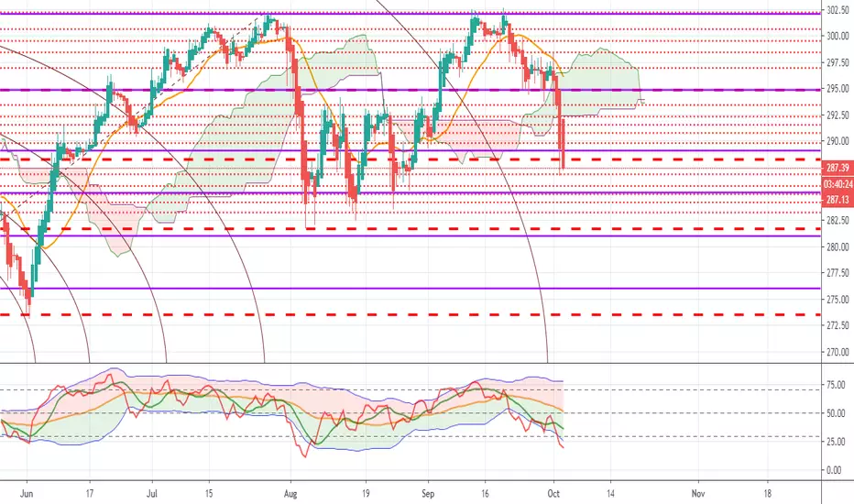Click the 282.50 price axis label
854x504 pixels.
pos(838,220)
